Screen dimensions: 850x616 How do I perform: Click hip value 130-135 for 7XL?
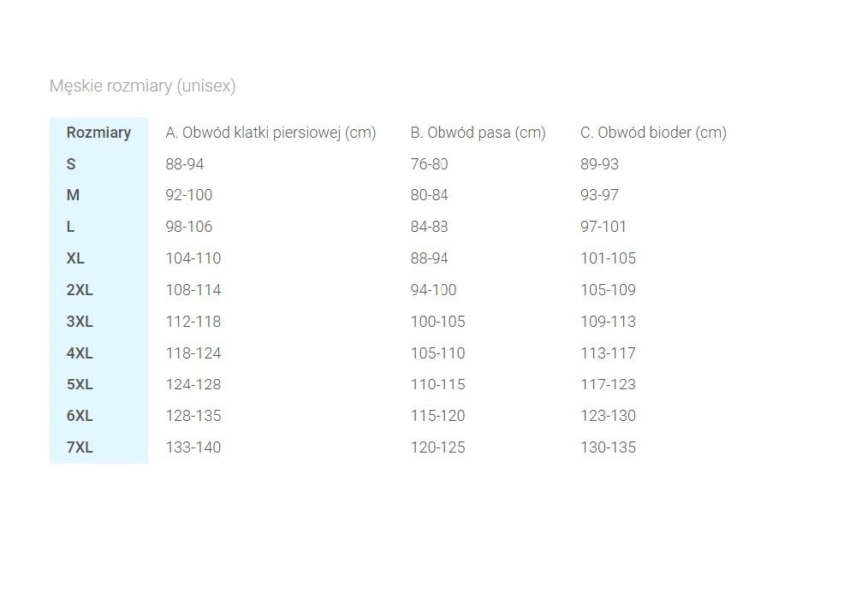tap(609, 447)
